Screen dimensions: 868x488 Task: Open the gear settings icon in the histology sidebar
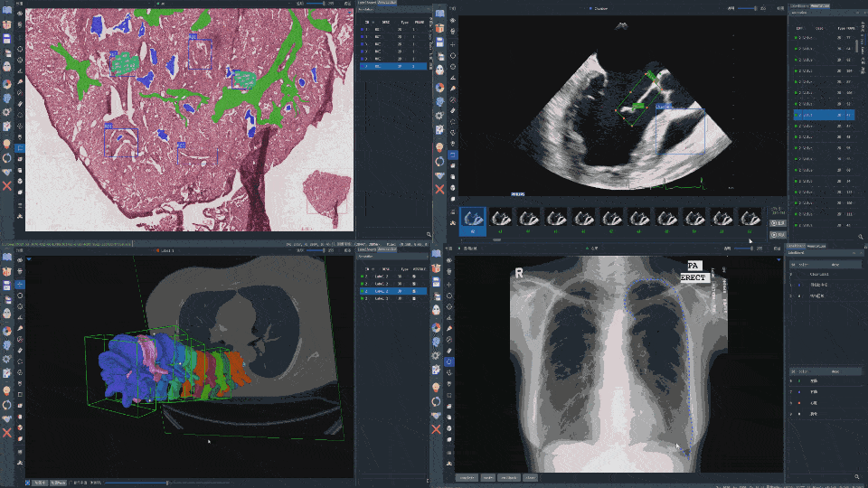click(6, 112)
